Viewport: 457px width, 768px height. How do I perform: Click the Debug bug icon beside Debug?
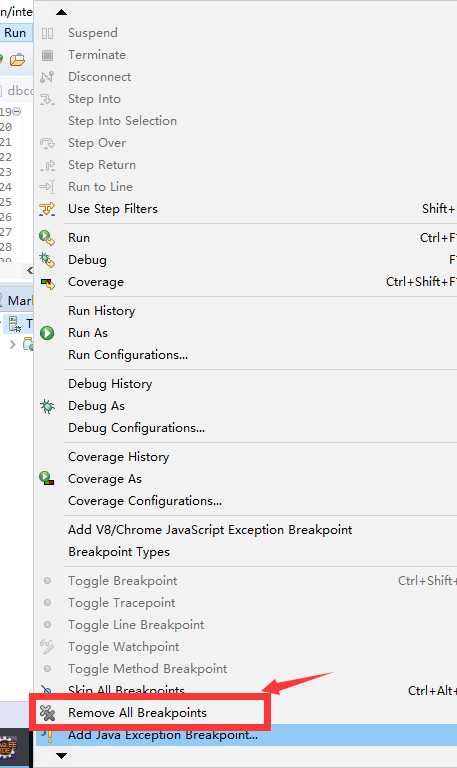coord(47,260)
